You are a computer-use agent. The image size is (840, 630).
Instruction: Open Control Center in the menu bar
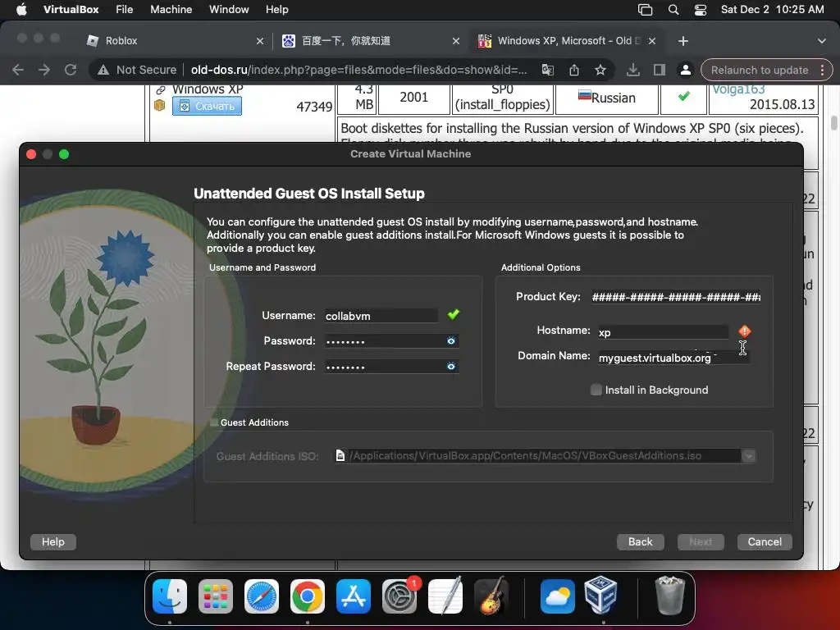701,10
